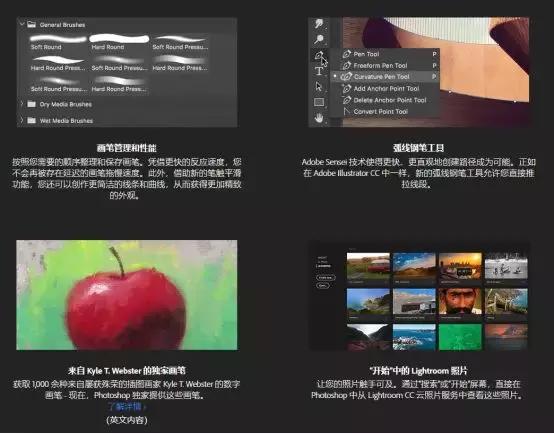This screenshot has width=554, height=434.
Task: Click the Dry Media Brushes folder icon
Action: click(31, 104)
